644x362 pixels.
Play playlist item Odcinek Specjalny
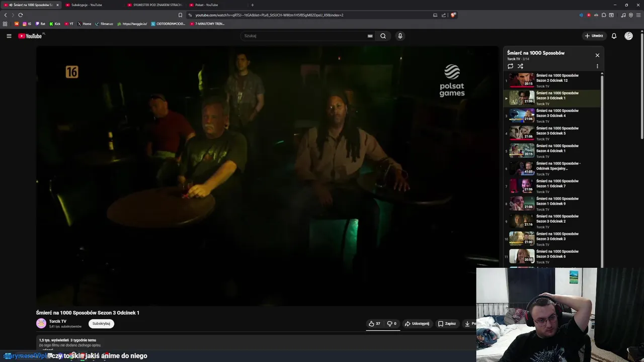[x=552, y=168]
